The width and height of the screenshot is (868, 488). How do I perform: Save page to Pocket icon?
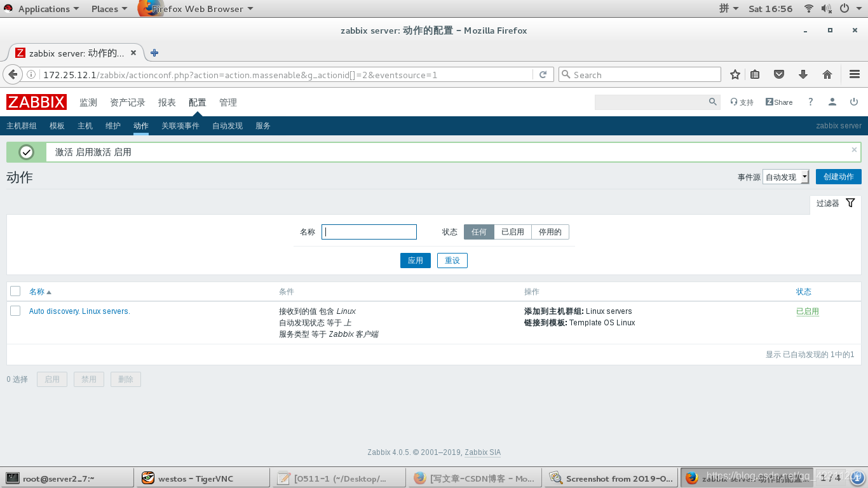click(779, 74)
